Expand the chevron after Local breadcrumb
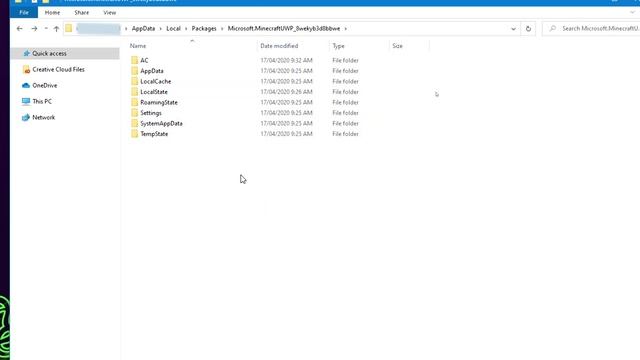 tap(186, 29)
